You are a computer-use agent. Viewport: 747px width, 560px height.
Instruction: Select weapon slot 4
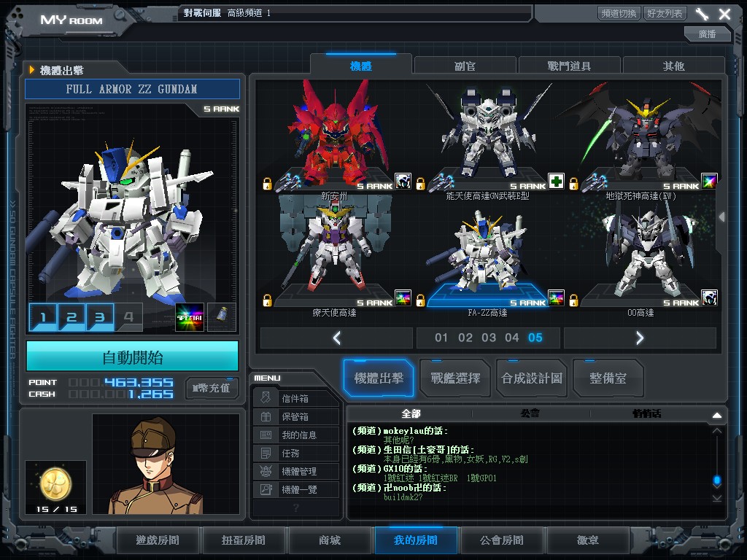point(128,317)
